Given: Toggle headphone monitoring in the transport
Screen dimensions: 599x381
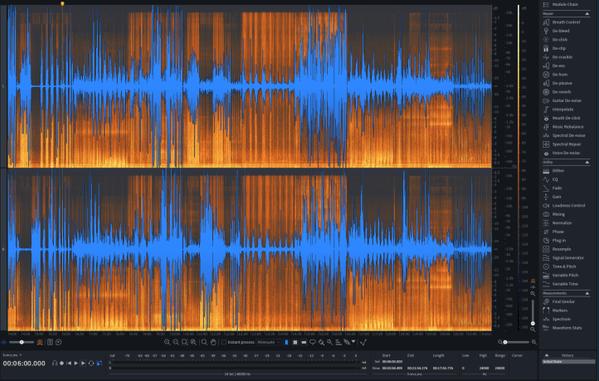Looking at the screenshot, I should click(x=55, y=363).
